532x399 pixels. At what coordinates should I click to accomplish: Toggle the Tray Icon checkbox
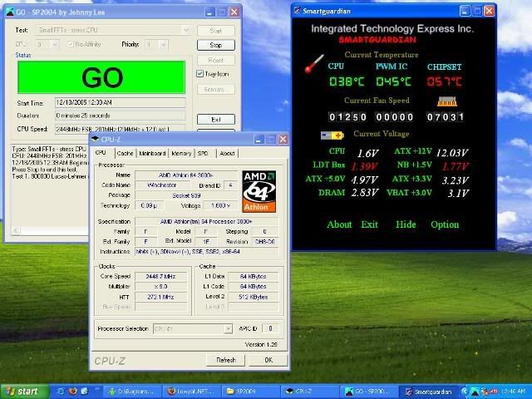pyautogui.click(x=199, y=74)
